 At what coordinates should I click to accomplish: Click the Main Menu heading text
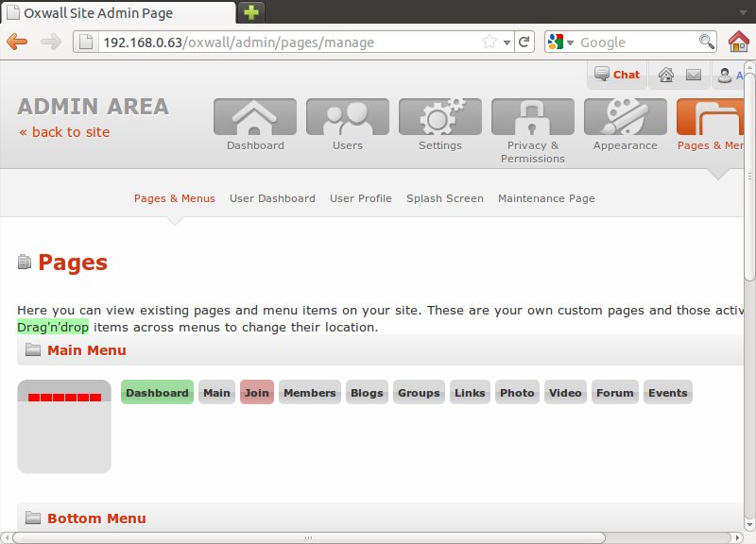(87, 350)
